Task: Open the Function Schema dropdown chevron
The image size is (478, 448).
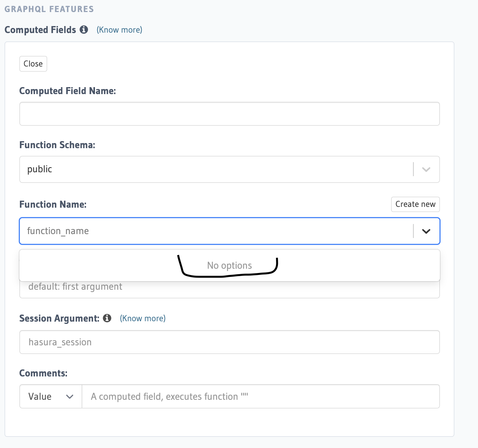Action: [x=426, y=169]
